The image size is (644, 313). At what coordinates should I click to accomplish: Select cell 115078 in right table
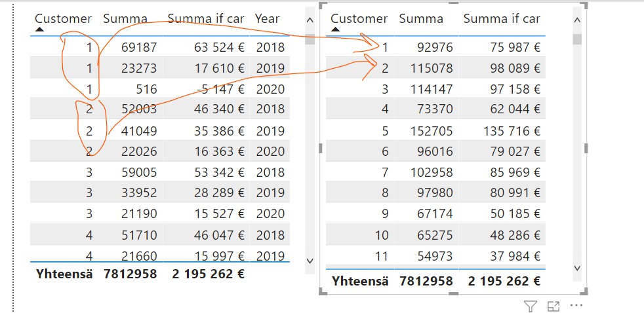[x=432, y=68]
